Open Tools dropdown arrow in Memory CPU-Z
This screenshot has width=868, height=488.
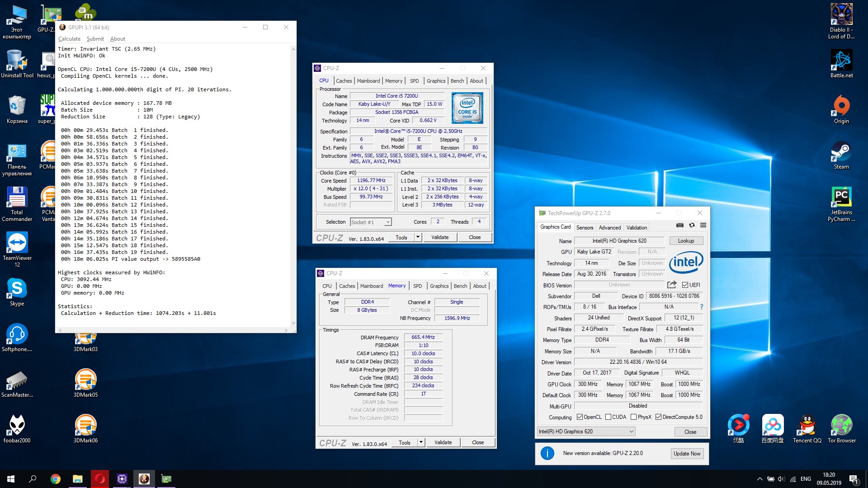click(421, 442)
